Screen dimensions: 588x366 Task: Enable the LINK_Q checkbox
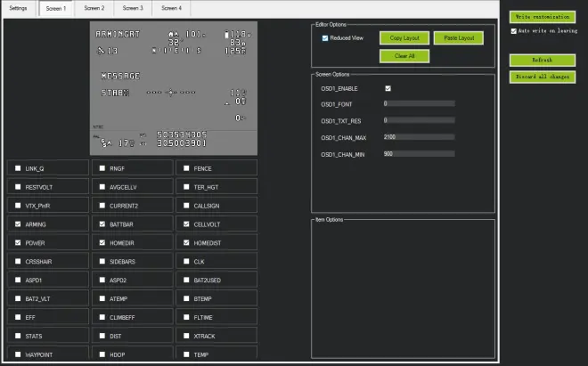point(18,168)
